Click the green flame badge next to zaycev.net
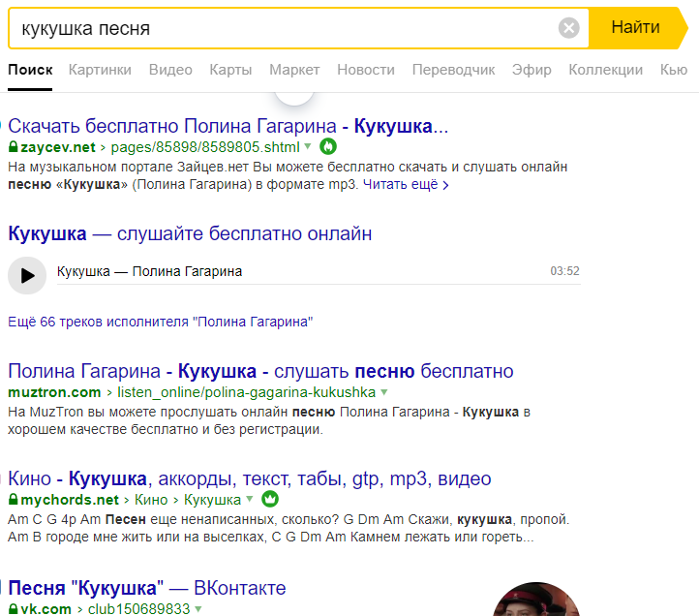The image size is (699, 616). click(328, 146)
